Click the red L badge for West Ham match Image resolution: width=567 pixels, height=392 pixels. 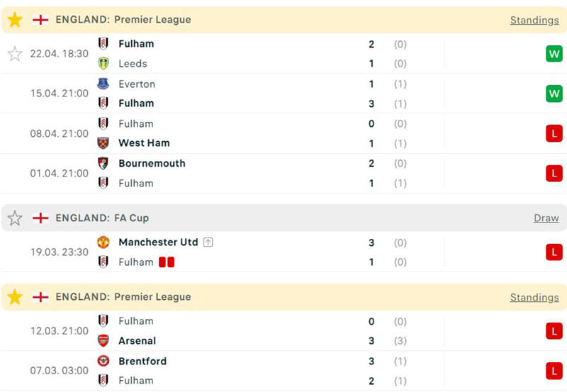pos(554,133)
